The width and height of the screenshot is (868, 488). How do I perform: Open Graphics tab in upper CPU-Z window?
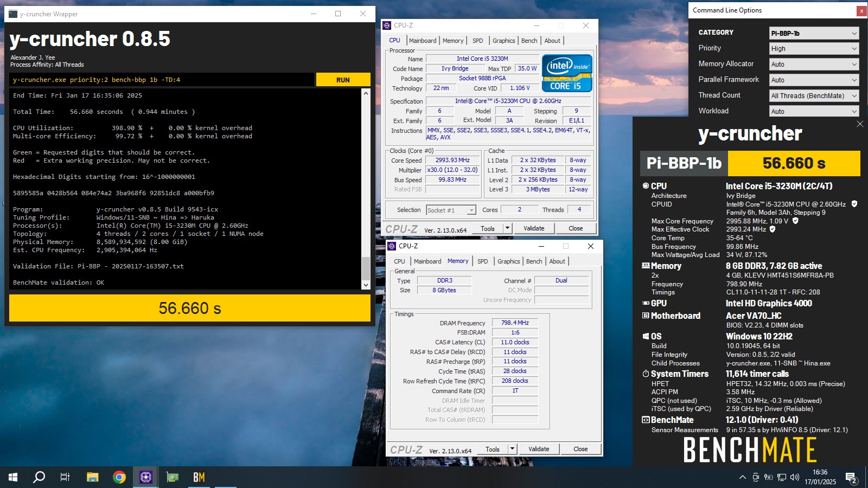[x=504, y=41]
